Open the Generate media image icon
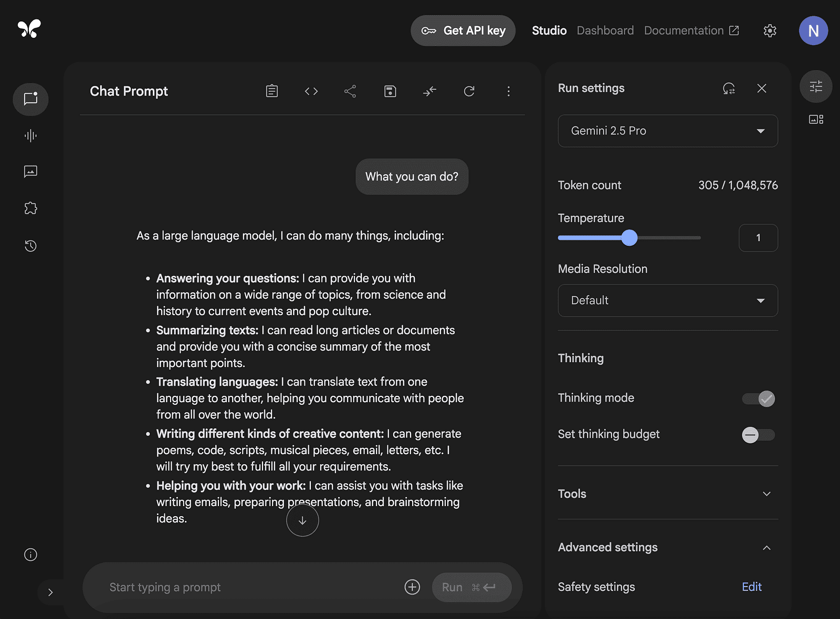 [x=30, y=172]
